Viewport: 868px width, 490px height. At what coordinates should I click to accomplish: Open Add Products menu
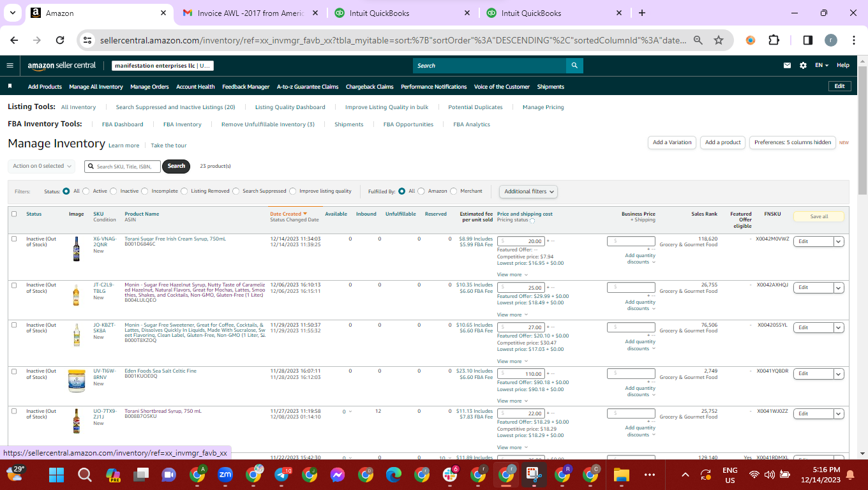(45, 87)
